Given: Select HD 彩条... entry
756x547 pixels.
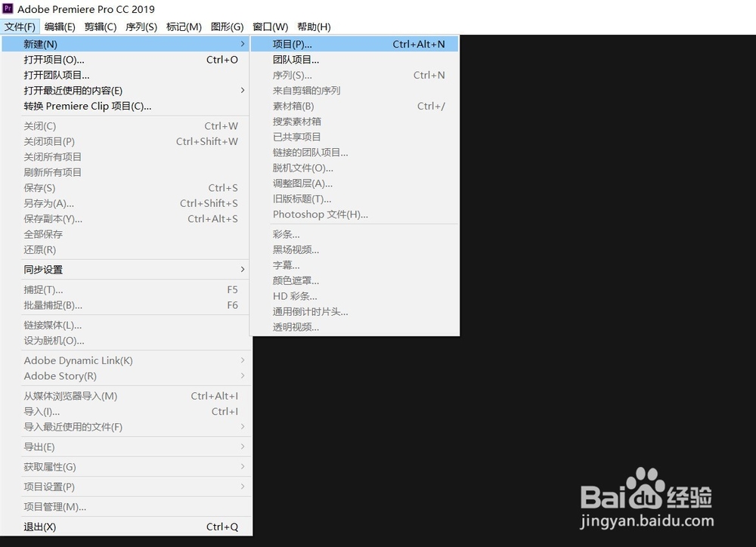Looking at the screenshot, I should click(355, 296).
